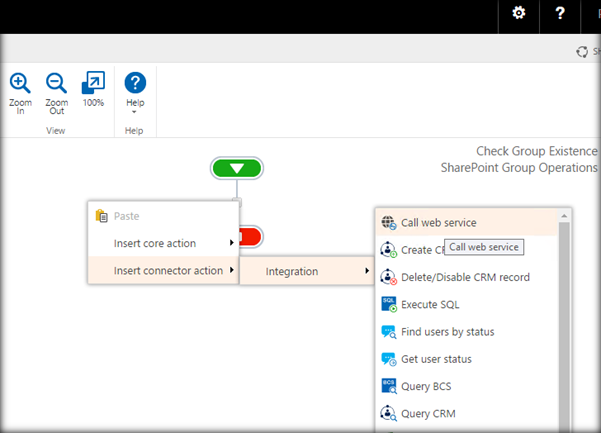Click the Zoom Out magnifier icon
Screen dimensions: 601x433
(56, 83)
